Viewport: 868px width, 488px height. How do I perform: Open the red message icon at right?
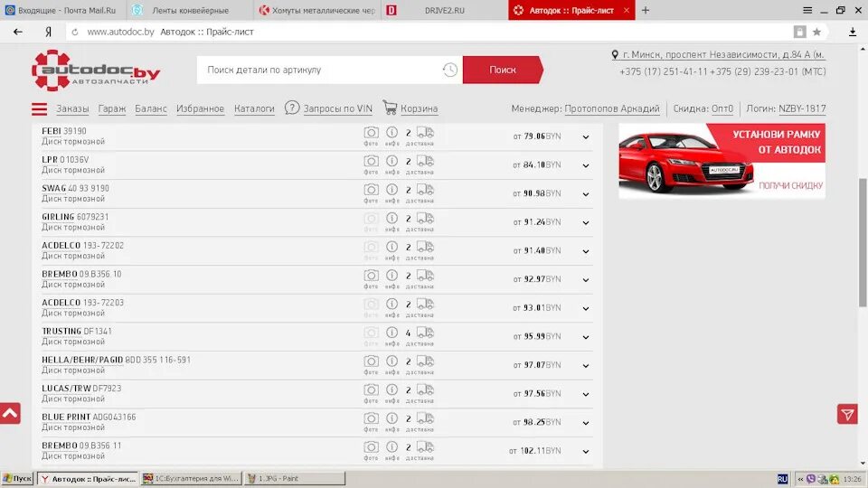[847, 414]
